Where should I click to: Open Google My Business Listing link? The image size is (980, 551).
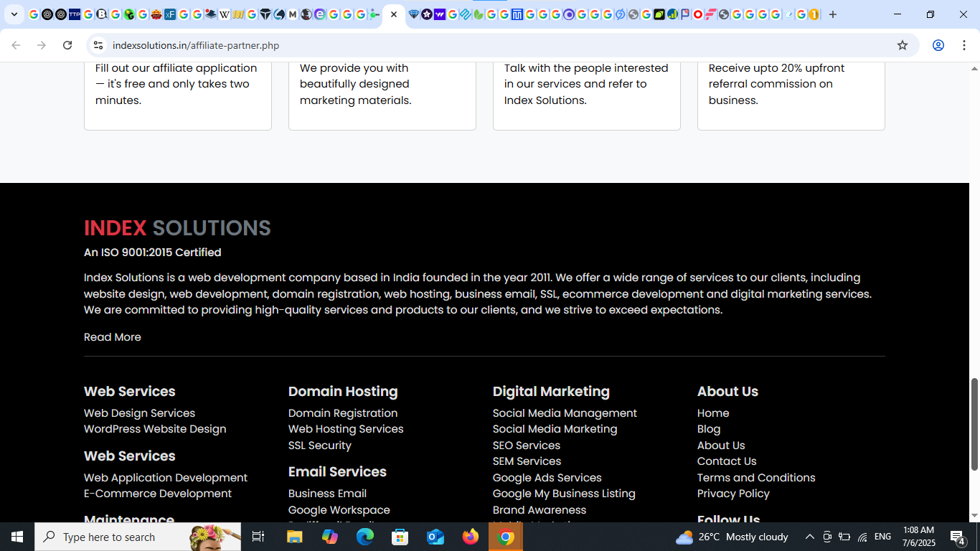coord(564,494)
